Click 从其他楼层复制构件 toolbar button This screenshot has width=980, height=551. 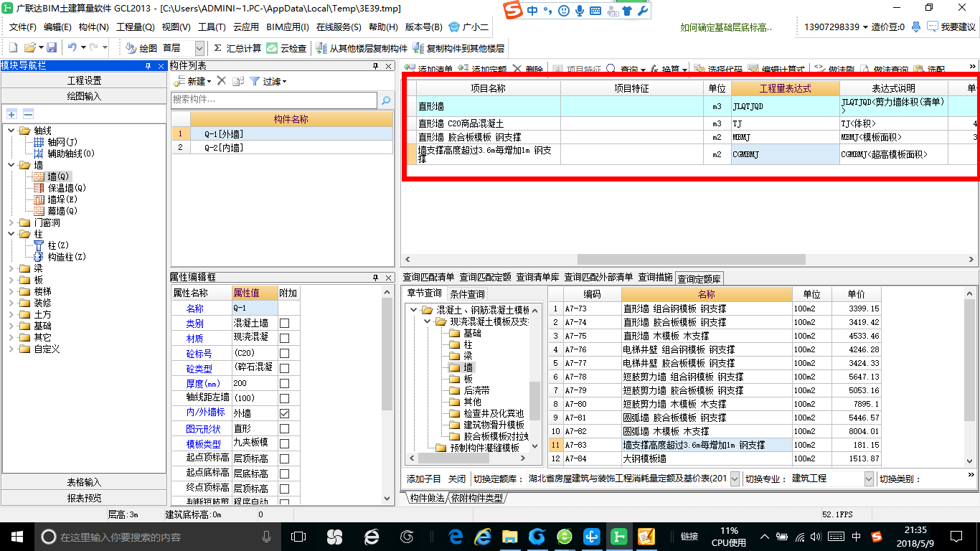point(362,48)
